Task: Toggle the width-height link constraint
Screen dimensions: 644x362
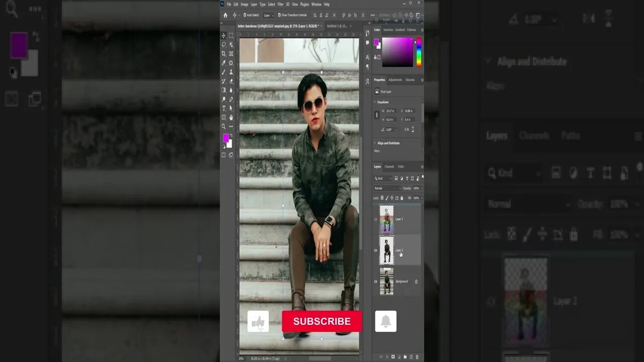Action: pyautogui.click(x=377, y=115)
